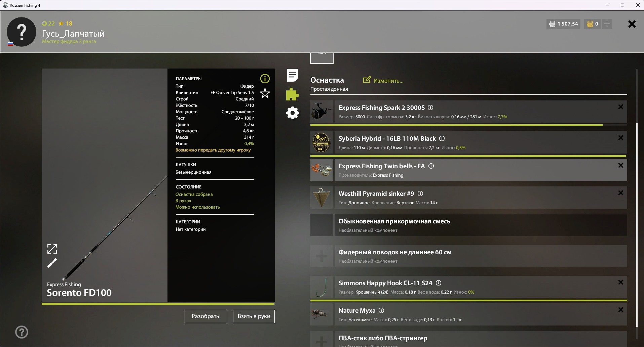
Task: Remove the Express Fishing Twin bells
Action: [621, 165]
